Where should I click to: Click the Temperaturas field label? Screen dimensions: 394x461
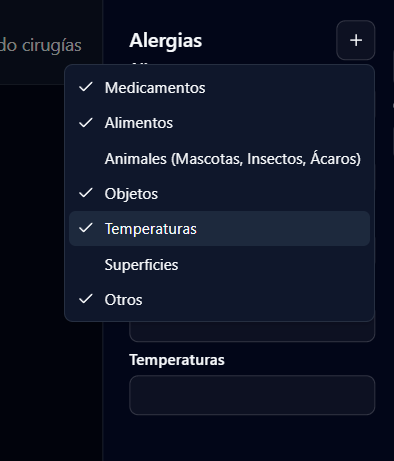[177, 360]
